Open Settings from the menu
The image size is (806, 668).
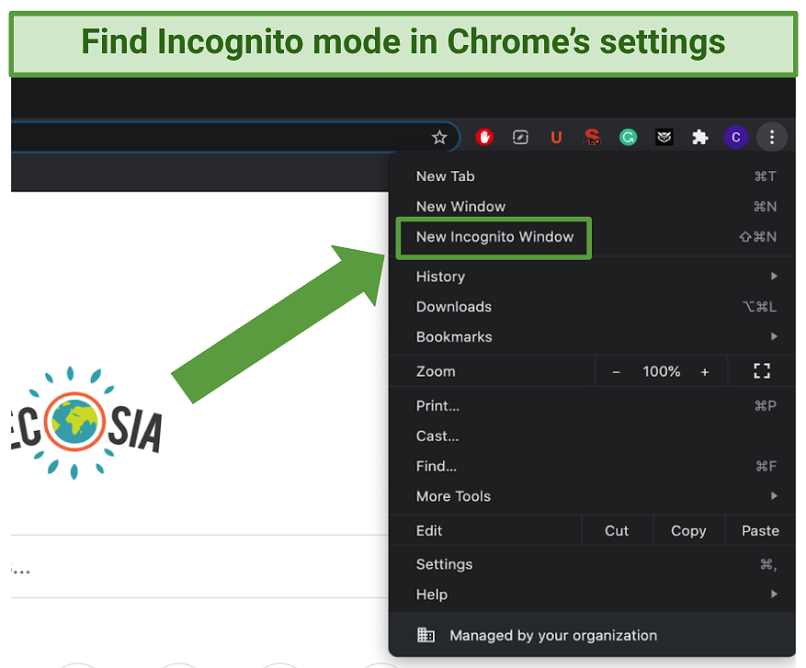tap(592, 564)
